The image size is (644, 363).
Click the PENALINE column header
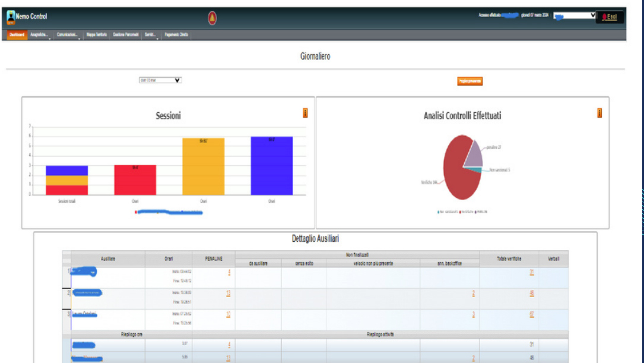(214, 259)
